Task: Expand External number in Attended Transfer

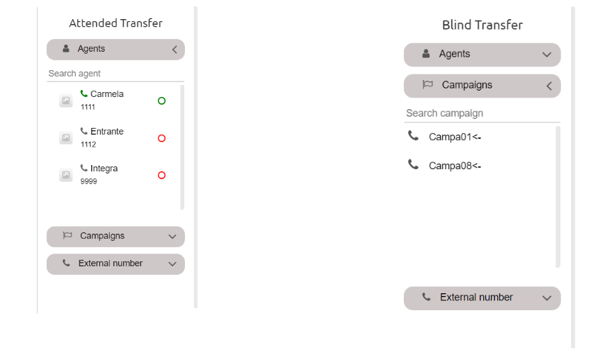Action: [172, 264]
